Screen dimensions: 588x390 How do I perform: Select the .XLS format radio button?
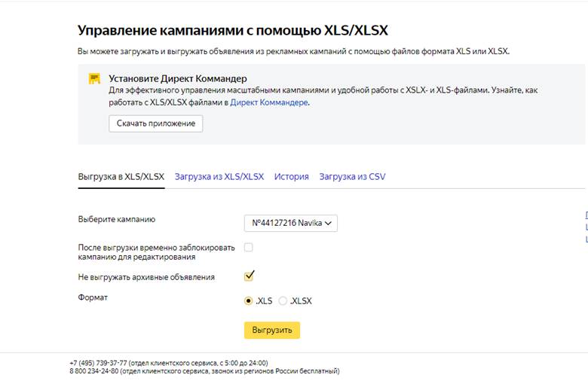tap(249, 300)
